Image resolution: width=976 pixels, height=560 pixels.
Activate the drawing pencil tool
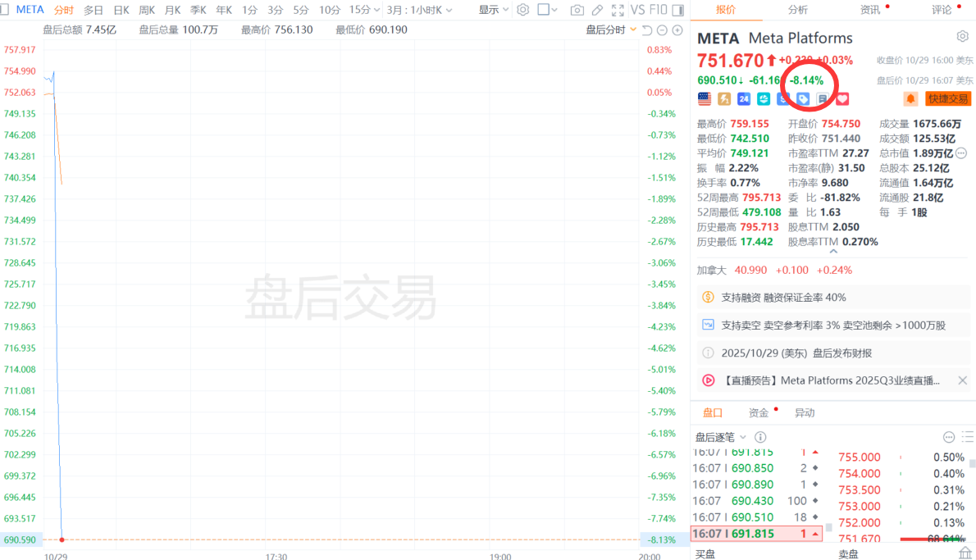click(597, 10)
